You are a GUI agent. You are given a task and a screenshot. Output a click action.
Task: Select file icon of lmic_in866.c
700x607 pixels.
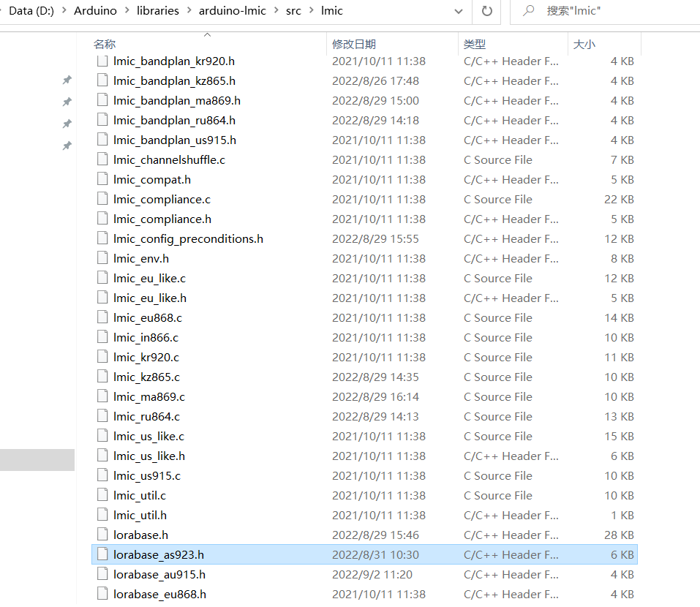(102, 337)
